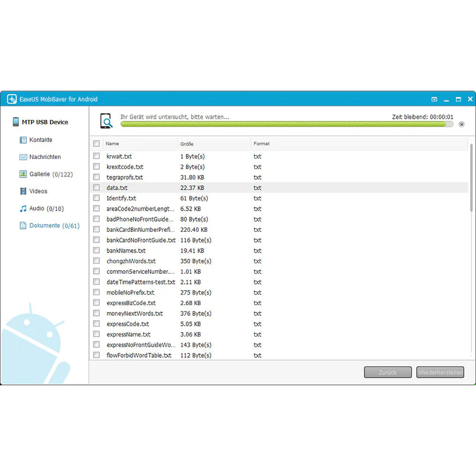Tick the select-all checkbox in the header

[x=96, y=143]
